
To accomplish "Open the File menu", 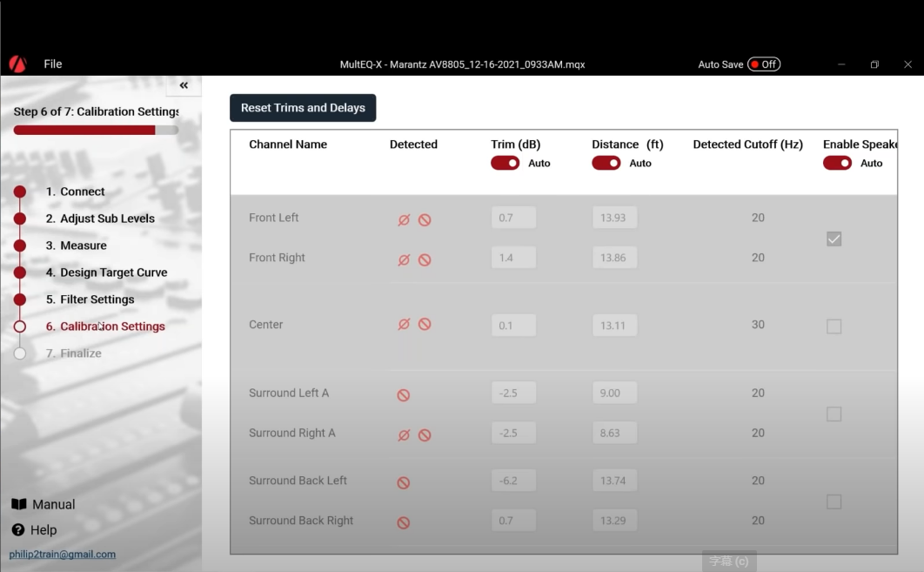I will 53,64.
